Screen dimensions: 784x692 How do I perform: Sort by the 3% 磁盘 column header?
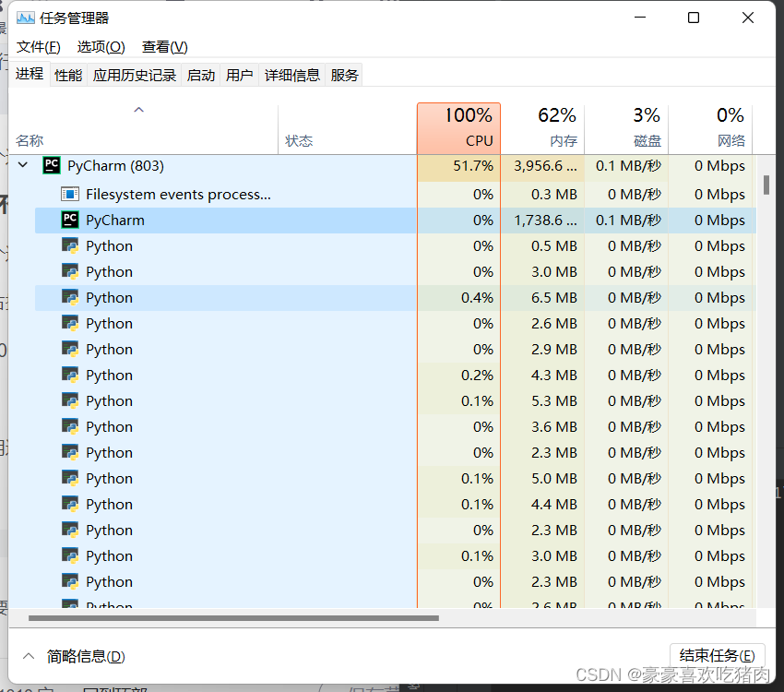click(626, 128)
